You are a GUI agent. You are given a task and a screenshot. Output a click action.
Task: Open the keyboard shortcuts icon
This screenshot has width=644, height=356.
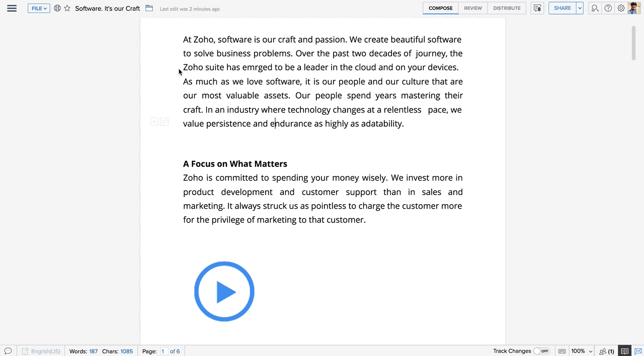[x=562, y=351]
